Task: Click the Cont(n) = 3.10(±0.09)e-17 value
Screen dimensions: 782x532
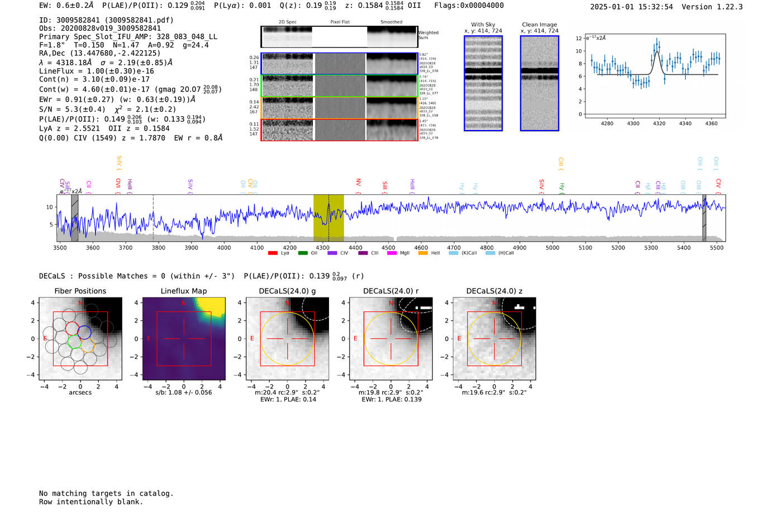Action: click(94, 79)
